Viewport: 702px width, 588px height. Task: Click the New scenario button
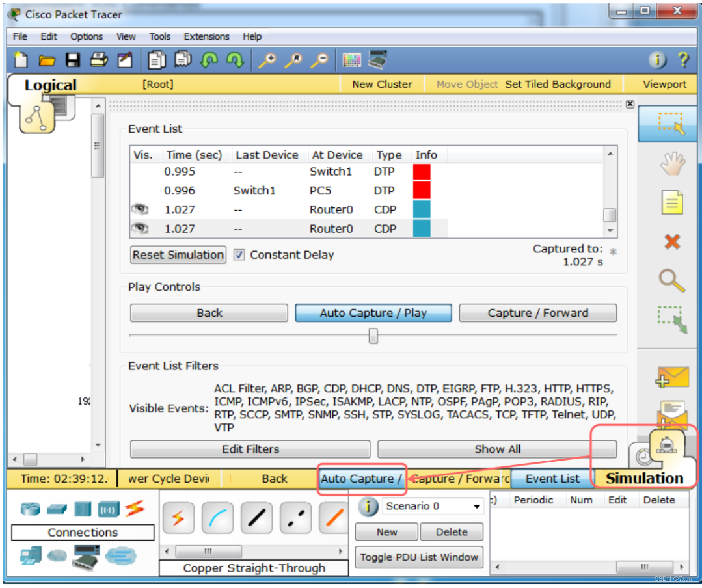387,532
